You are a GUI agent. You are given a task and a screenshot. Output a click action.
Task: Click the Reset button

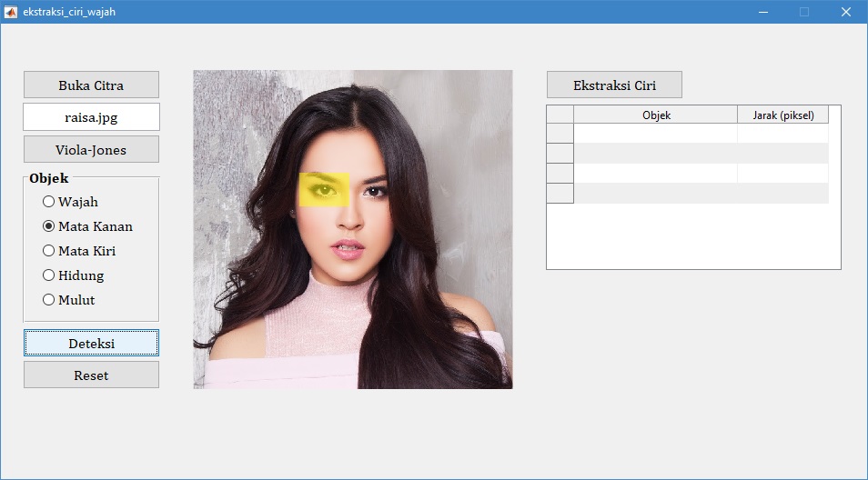point(91,375)
